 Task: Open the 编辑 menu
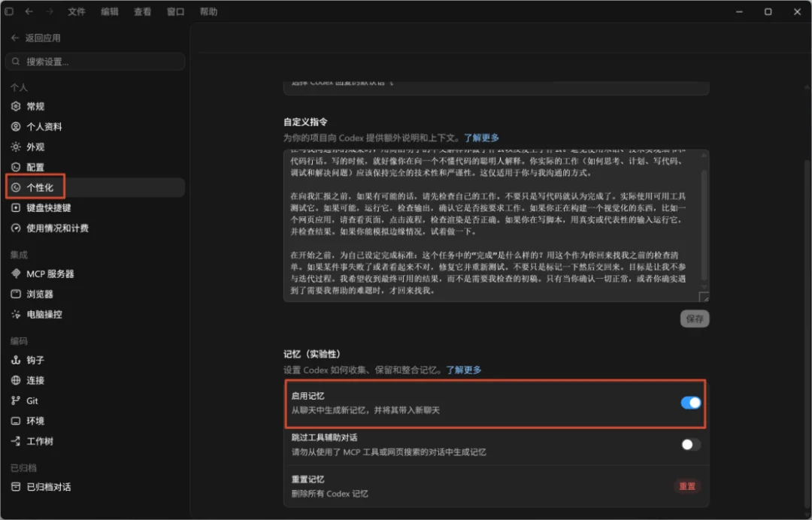click(x=109, y=11)
